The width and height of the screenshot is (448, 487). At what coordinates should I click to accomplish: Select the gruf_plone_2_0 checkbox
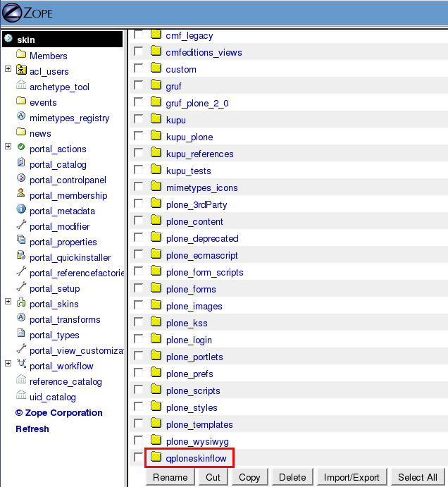(x=138, y=102)
